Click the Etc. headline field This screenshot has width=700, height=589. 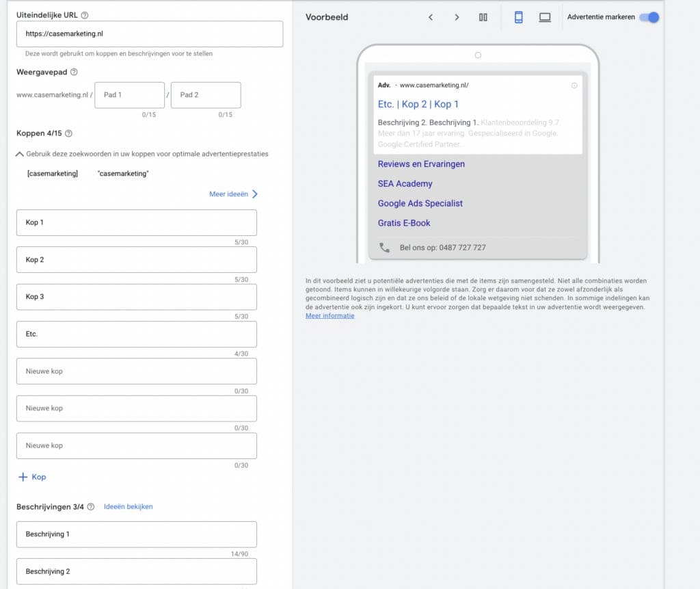click(x=137, y=335)
